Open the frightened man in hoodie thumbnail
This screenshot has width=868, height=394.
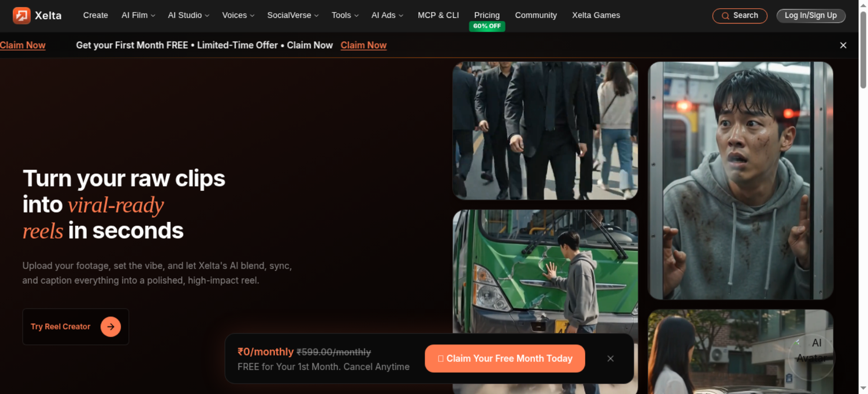(x=740, y=181)
